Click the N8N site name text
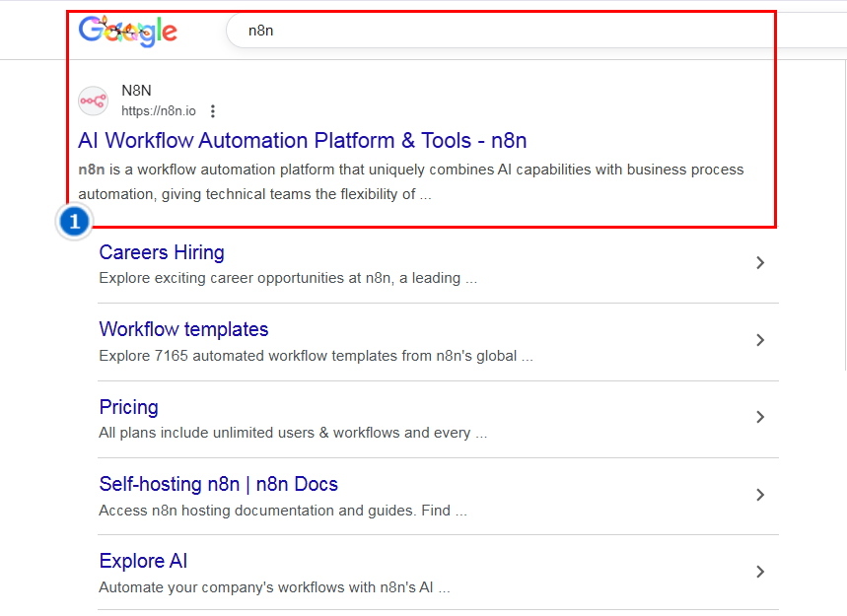Screen dimensions: 847x616 point(136,91)
